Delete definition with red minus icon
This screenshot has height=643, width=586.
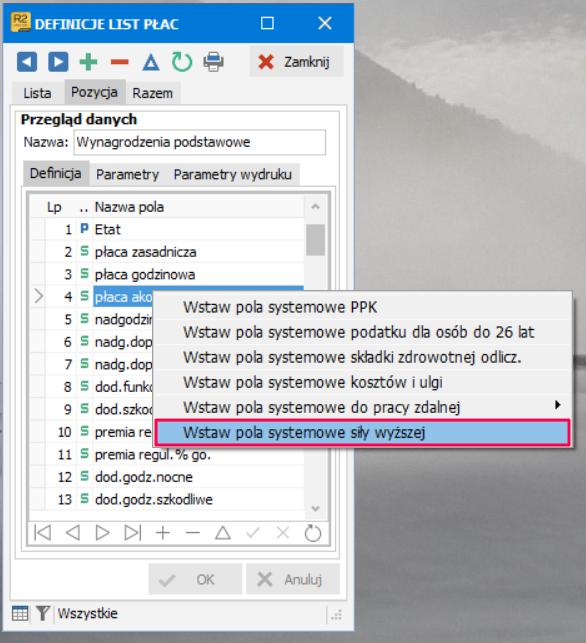[120, 62]
